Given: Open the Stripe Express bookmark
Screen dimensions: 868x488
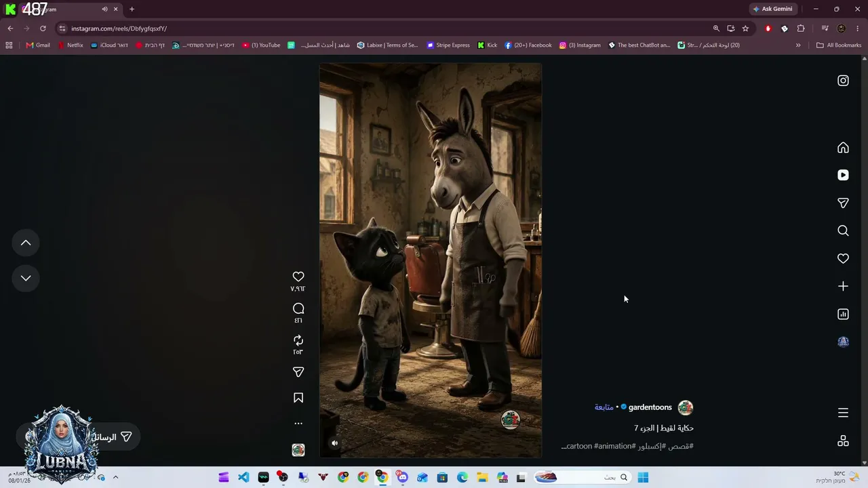Looking at the screenshot, I should [448, 45].
